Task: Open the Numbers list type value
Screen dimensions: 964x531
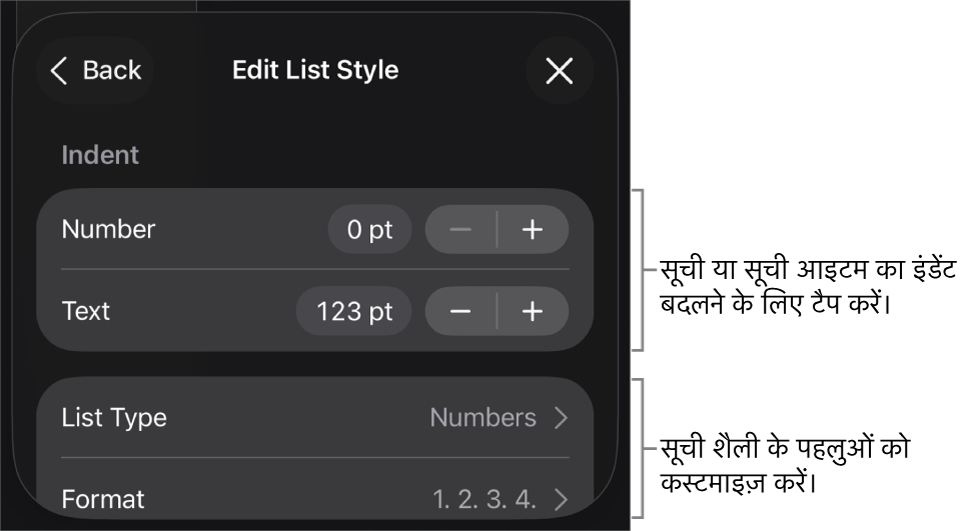Action: click(x=483, y=417)
